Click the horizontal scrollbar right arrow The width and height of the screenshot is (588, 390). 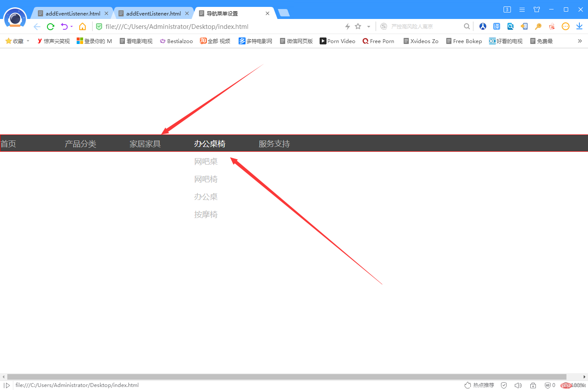(585, 377)
